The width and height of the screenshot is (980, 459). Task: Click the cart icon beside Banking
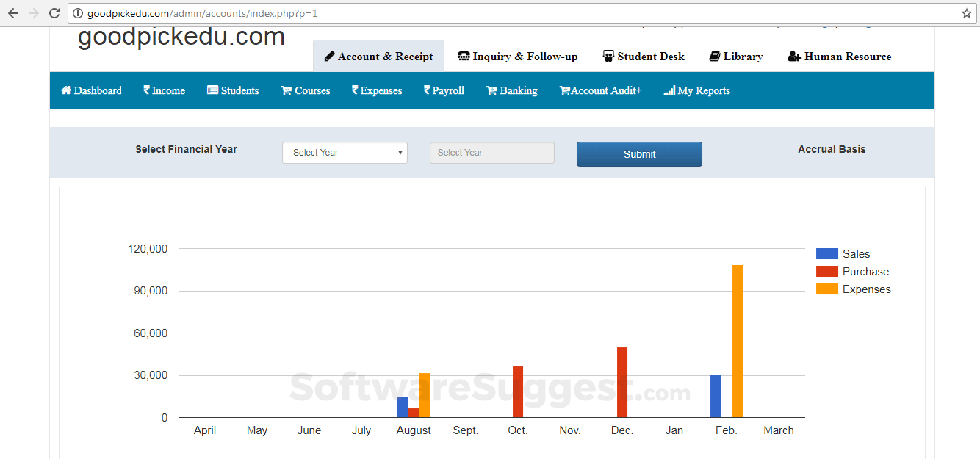(x=491, y=90)
